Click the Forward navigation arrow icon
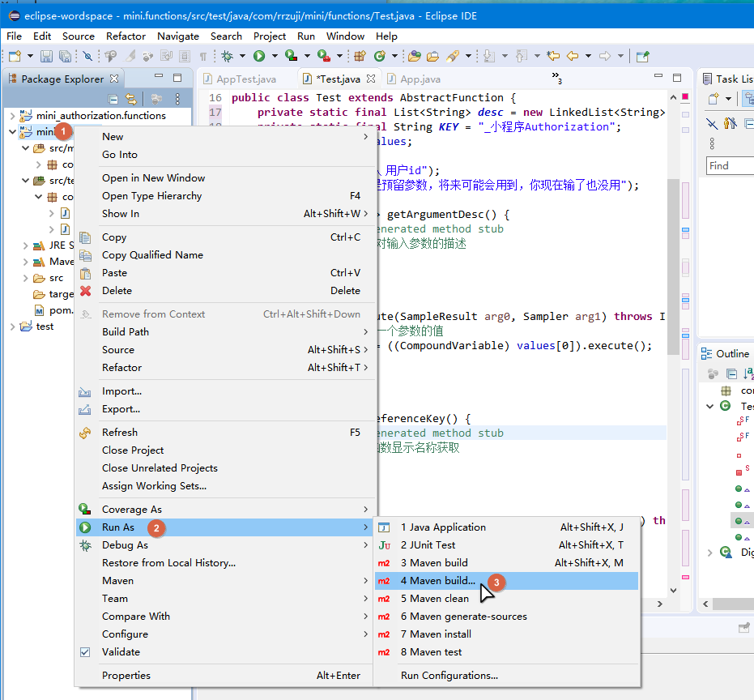This screenshot has height=700, width=754. [605, 56]
